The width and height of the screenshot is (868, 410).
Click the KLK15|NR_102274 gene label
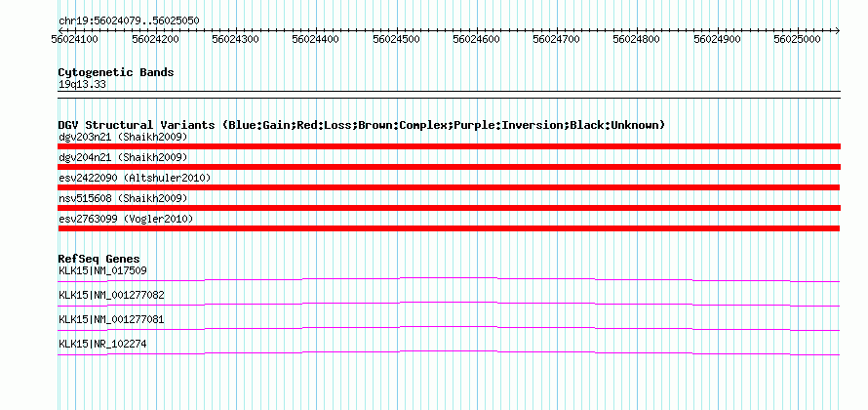[103, 344]
